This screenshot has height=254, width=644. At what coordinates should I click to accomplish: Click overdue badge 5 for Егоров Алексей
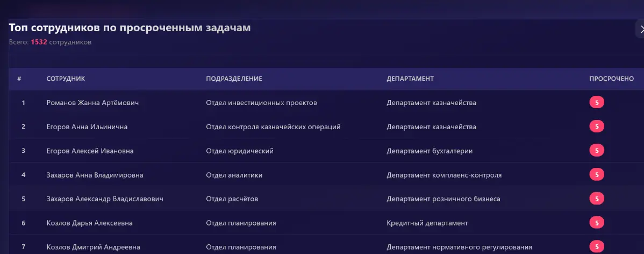(596, 151)
